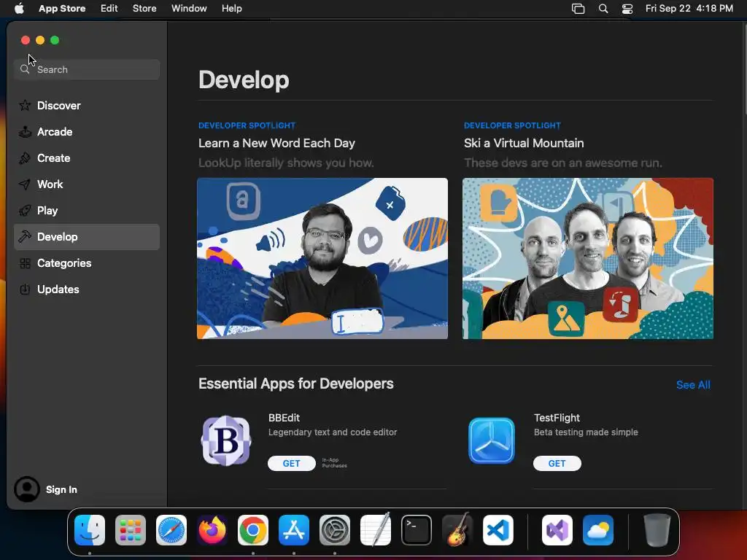Launch Visual Studio Code from the Dock
The height and width of the screenshot is (560, 747).
pyautogui.click(x=498, y=530)
